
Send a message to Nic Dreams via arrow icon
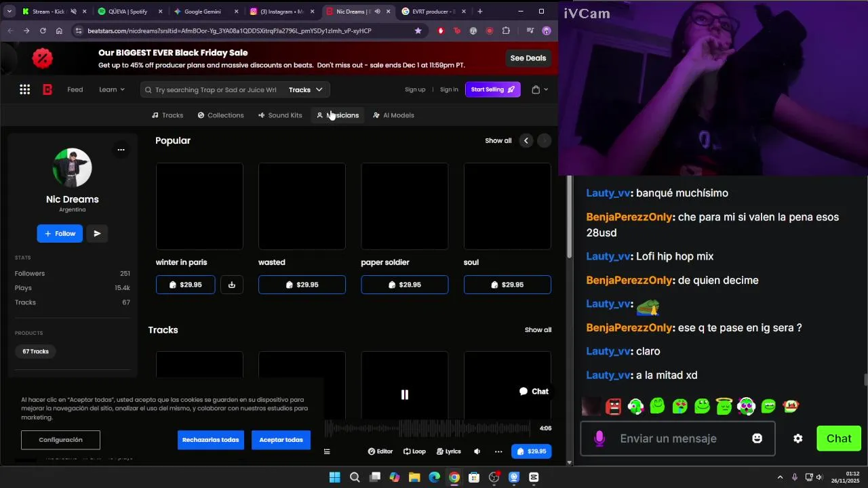pos(97,233)
